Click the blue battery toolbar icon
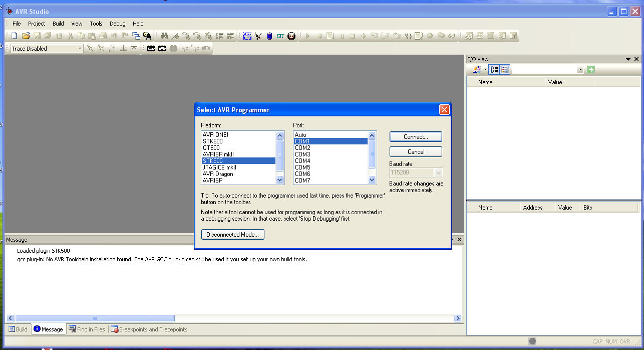Viewport: 644px width, 350px height. click(269, 36)
